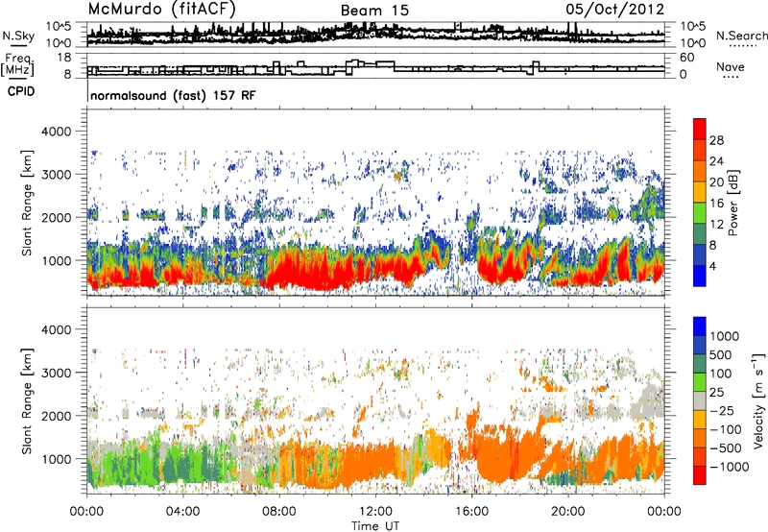
Task: Click the 04:00 time tick label
Action: tap(182, 512)
